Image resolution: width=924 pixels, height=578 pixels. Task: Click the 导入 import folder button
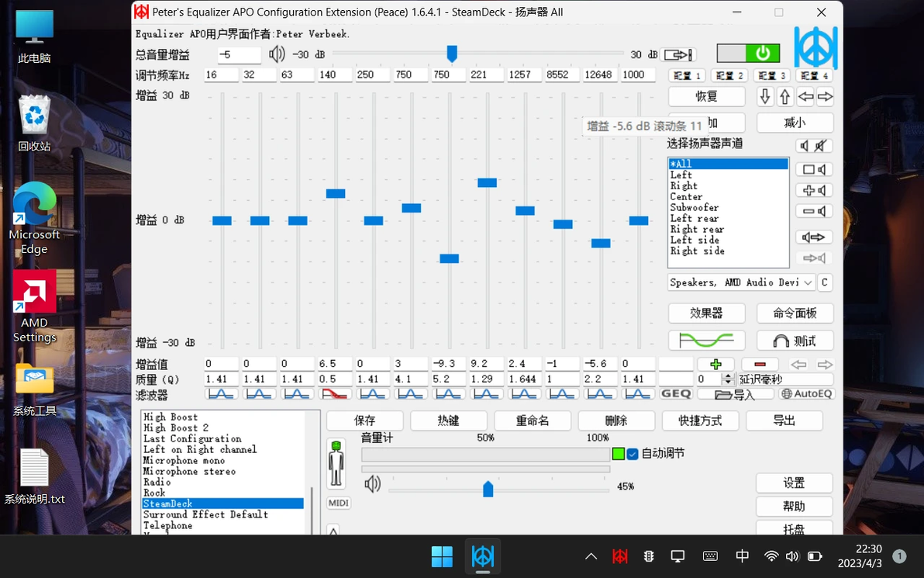pyautogui.click(x=736, y=394)
